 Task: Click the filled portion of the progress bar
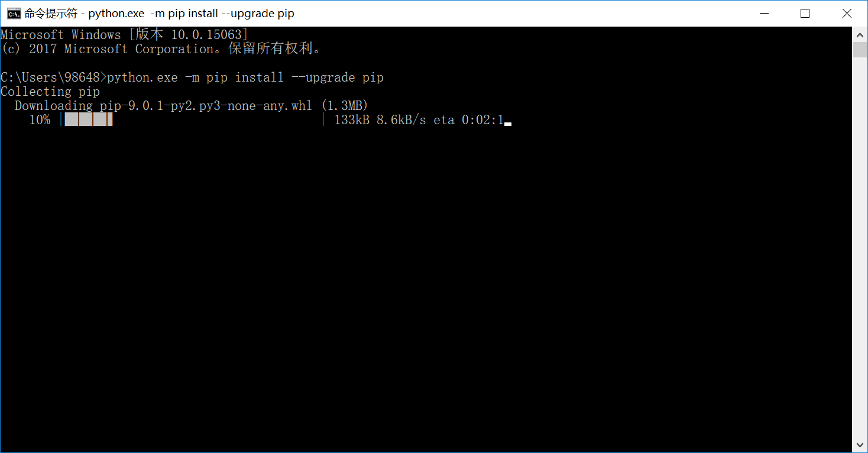pyautogui.click(x=89, y=120)
